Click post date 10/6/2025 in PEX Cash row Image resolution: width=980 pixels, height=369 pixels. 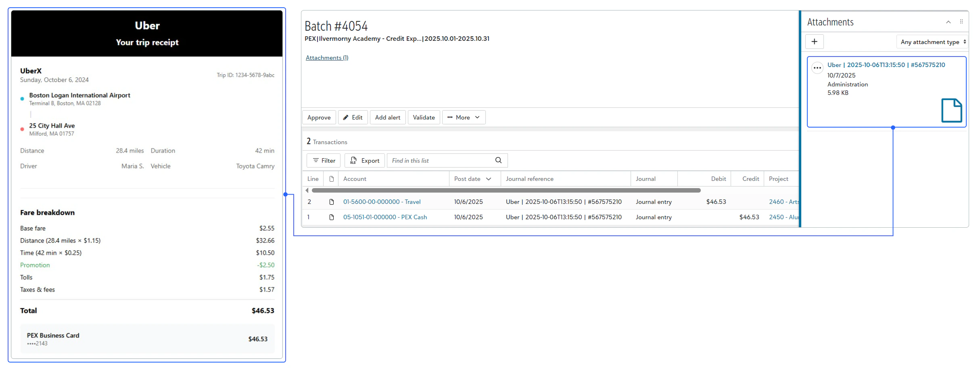[x=468, y=217]
